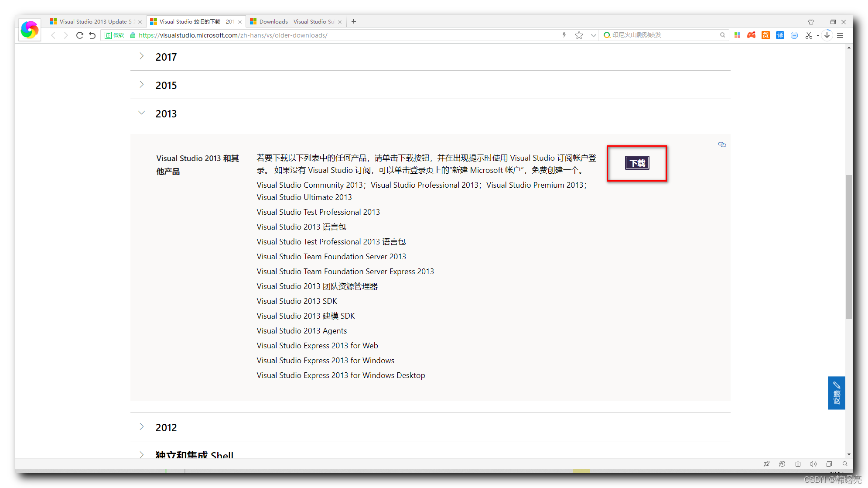Click the rocket accelerator icon in status bar
The width and height of the screenshot is (868, 488).
tap(766, 464)
